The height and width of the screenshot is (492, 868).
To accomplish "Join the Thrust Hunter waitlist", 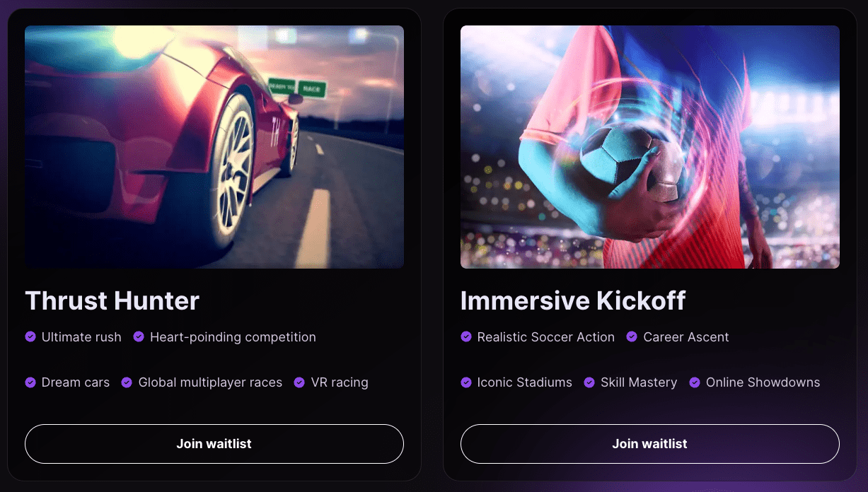I will tap(214, 444).
